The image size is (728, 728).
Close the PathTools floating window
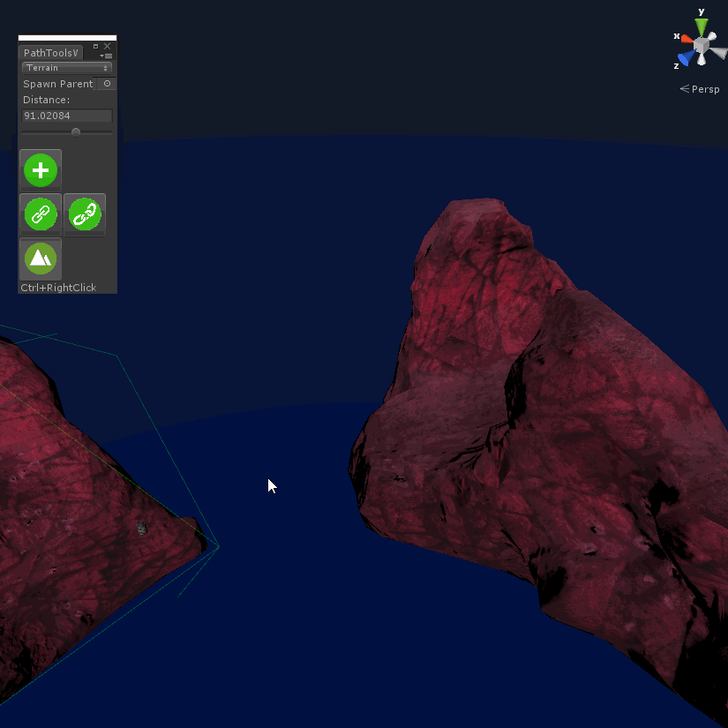pos(108,47)
